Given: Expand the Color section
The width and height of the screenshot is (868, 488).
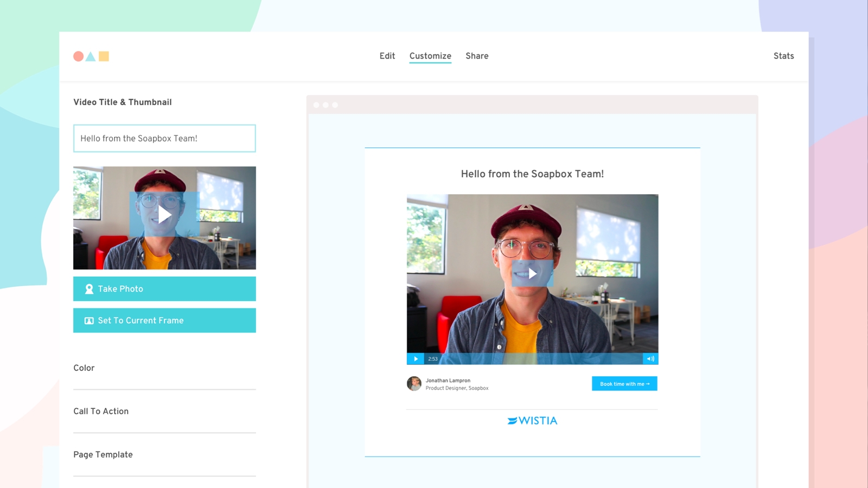Looking at the screenshot, I should (x=164, y=368).
